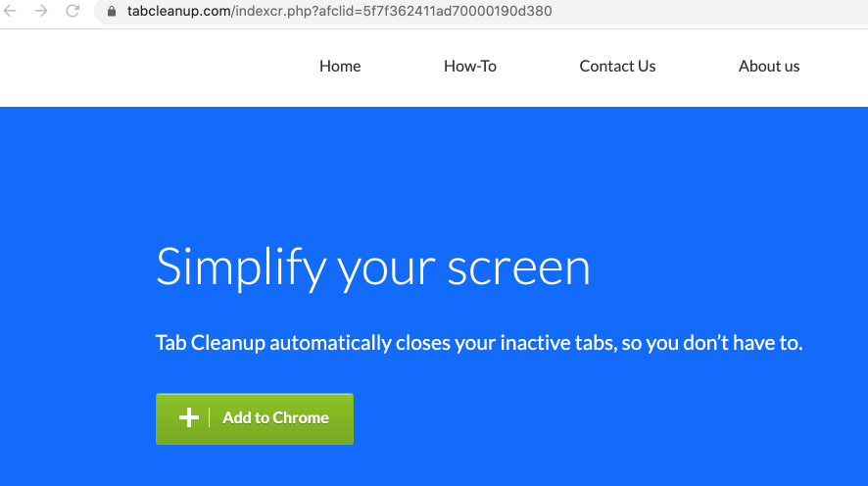Go to the How-To page

[470, 67]
